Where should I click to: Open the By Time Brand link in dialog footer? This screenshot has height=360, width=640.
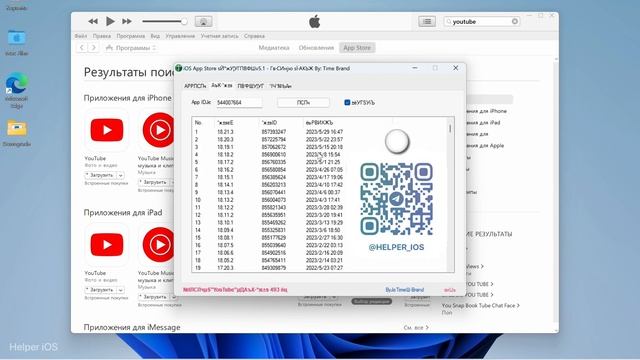point(404,290)
